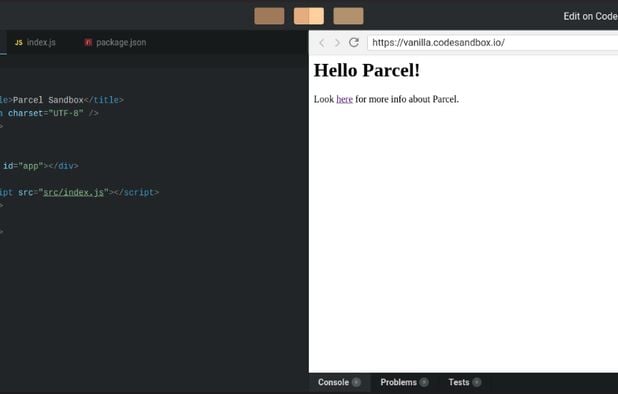Image resolution: width=618 pixels, height=394 pixels.
Task: Click the Tests count badge
Action: pyautogui.click(x=477, y=382)
